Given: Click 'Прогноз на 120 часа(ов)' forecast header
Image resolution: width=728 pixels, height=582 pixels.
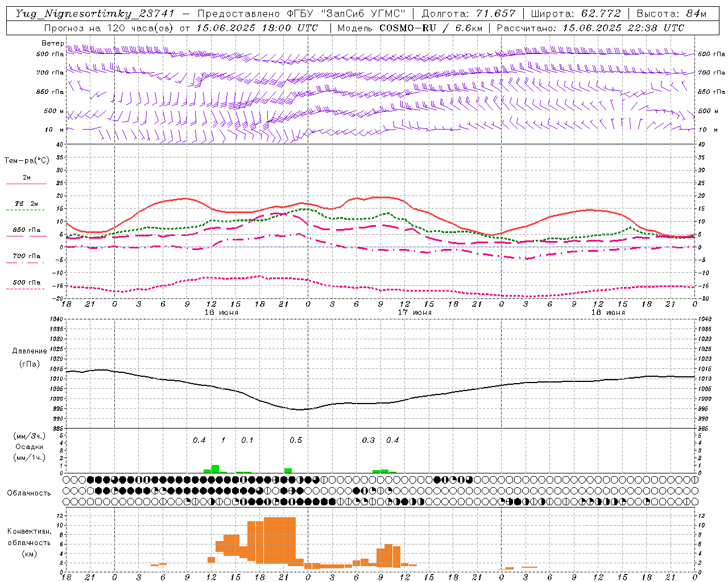Looking at the screenshot, I should [110, 28].
